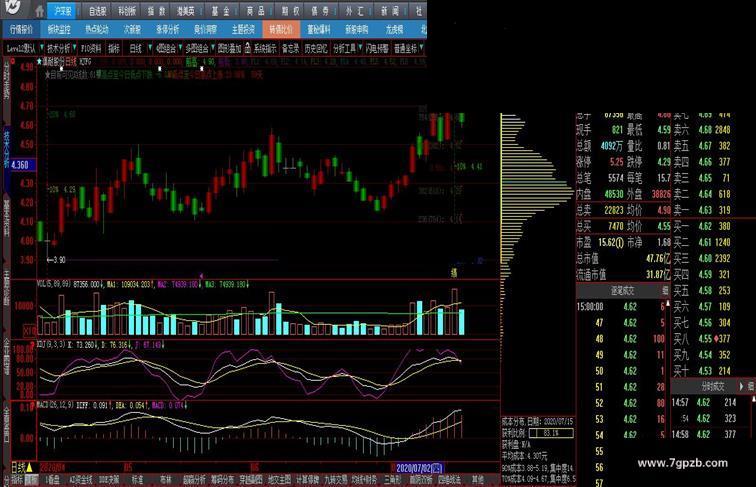Image resolution: width=756 pixels, height=487 pixels.
Task: Select 龙虎榜 in the blue submenu
Action: [x=394, y=30]
